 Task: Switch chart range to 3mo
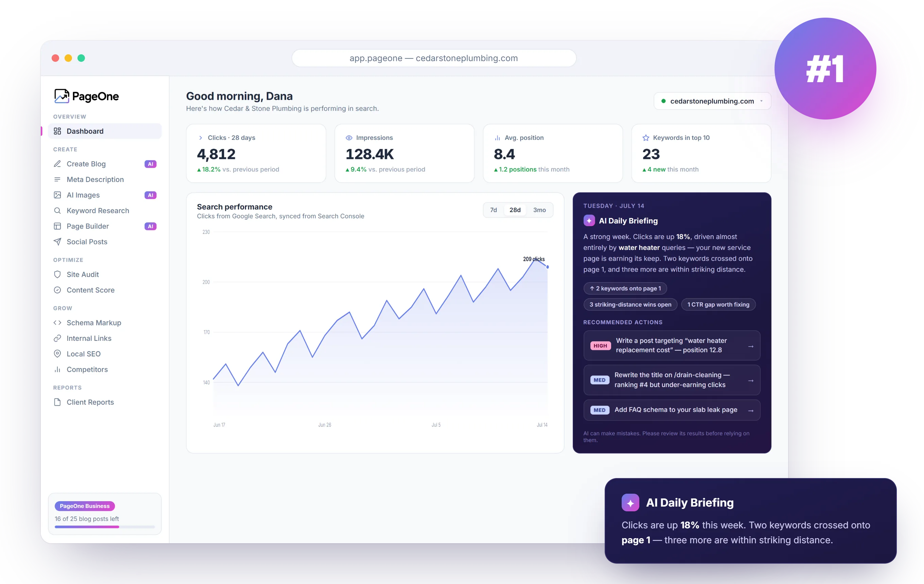coord(539,210)
